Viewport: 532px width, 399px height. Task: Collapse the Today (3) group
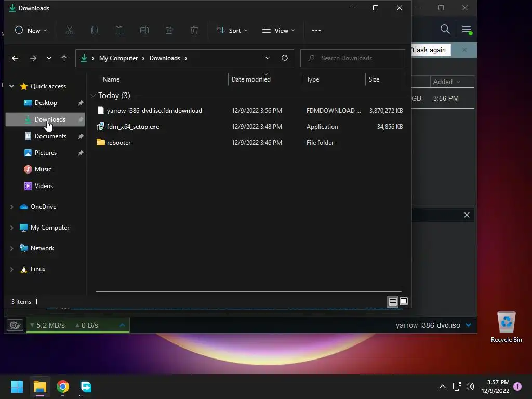[94, 96]
